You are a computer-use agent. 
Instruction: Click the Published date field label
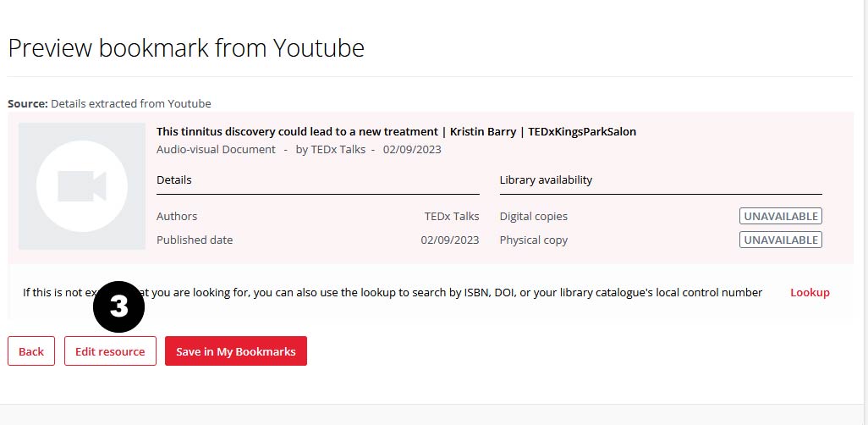pos(195,240)
